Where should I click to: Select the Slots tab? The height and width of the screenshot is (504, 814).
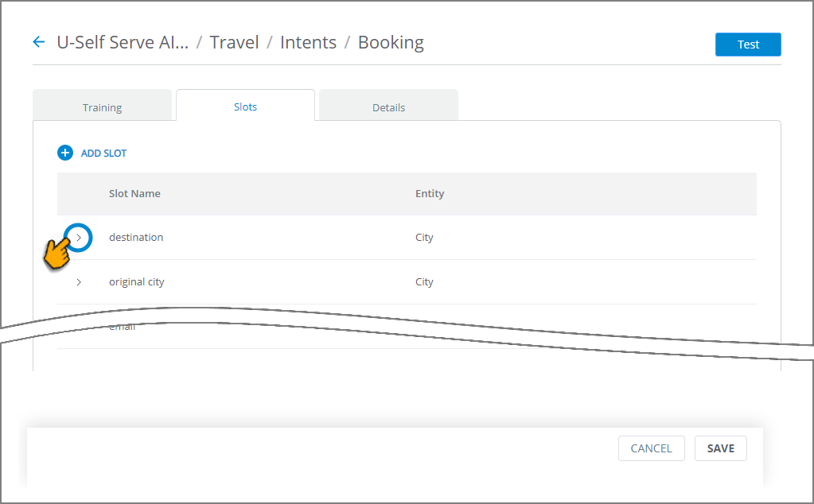click(x=245, y=107)
